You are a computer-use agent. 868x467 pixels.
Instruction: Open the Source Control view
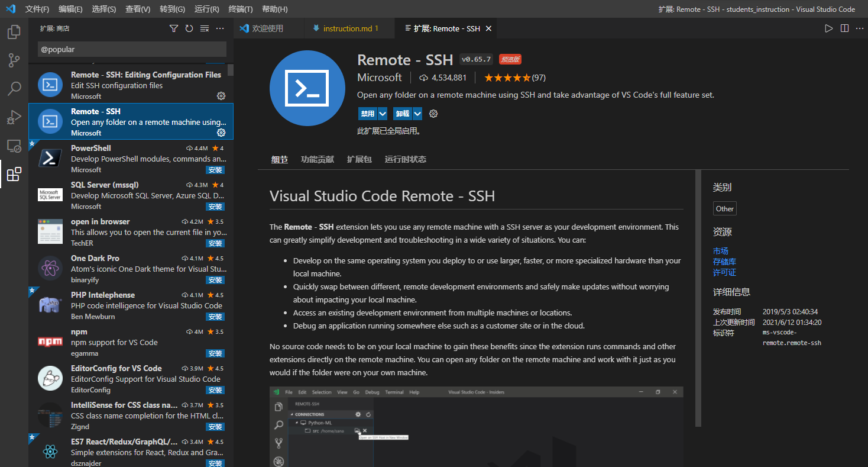14,60
